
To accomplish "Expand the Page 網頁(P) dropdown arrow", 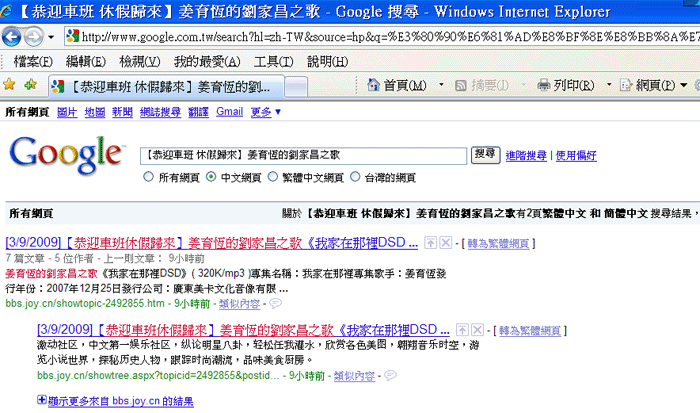I will 683,85.
